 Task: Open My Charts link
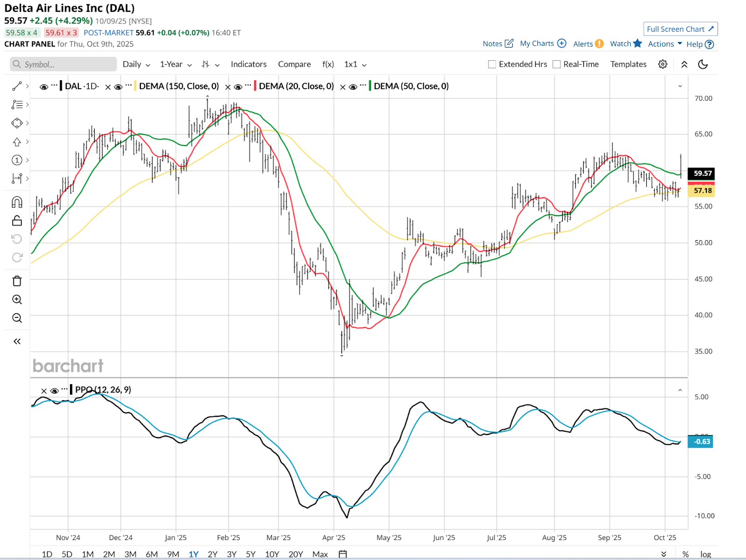point(543,43)
